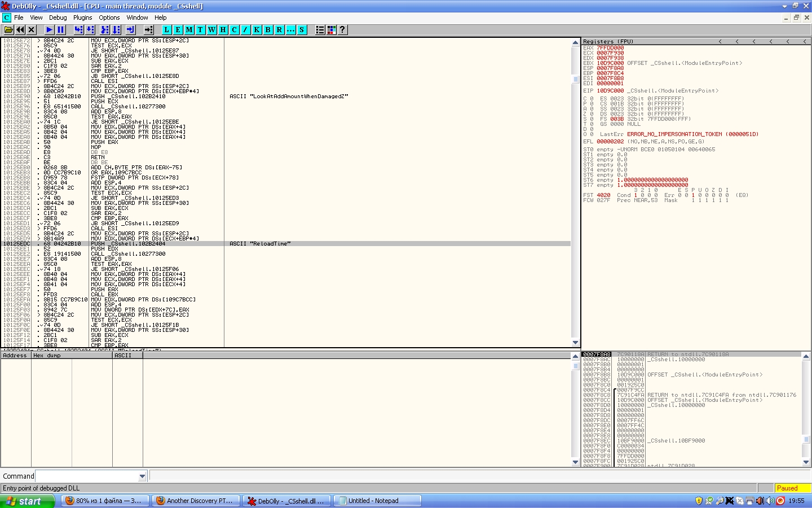The width and height of the screenshot is (812, 508).
Task: Click the Address column header in dump
Action: pyautogui.click(x=16, y=356)
